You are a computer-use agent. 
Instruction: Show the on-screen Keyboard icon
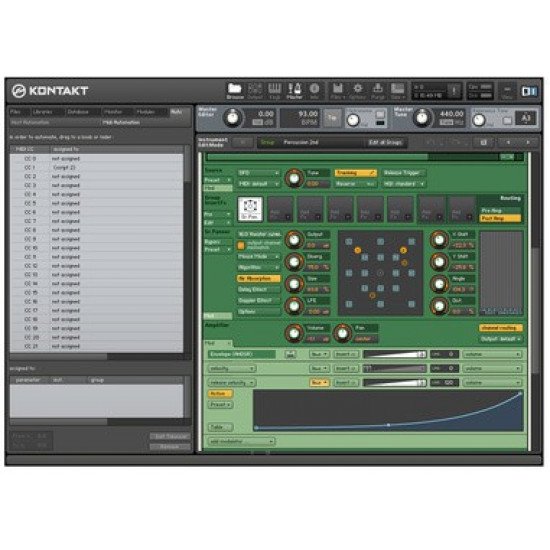coord(275,91)
